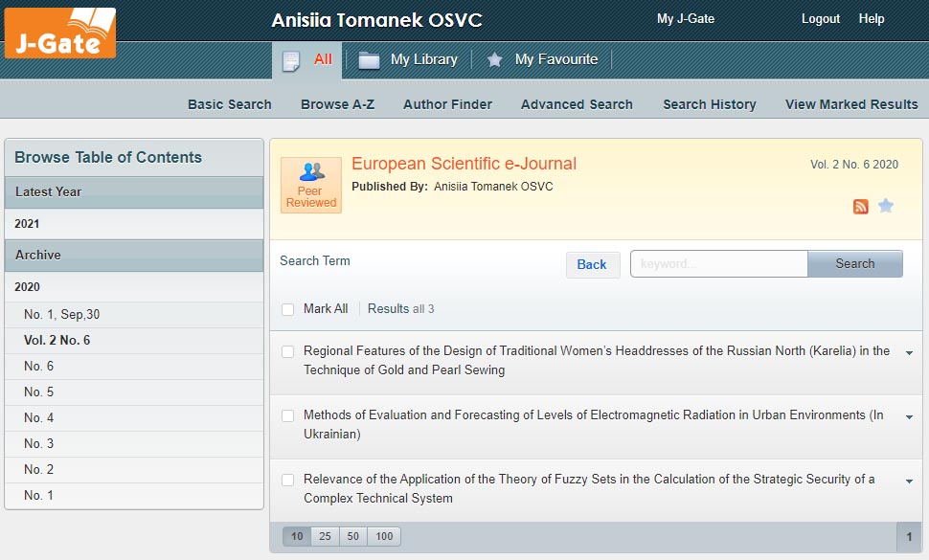This screenshot has height=560, width=929.
Task: Check the Fuzzy Sets article checkbox
Action: [288, 481]
